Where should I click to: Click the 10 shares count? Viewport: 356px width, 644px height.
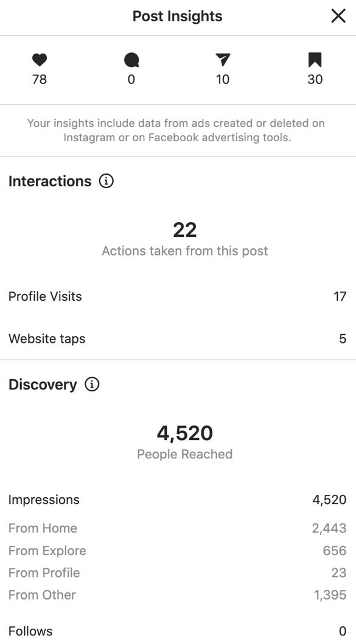pyautogui.click(x=223, y=79)
